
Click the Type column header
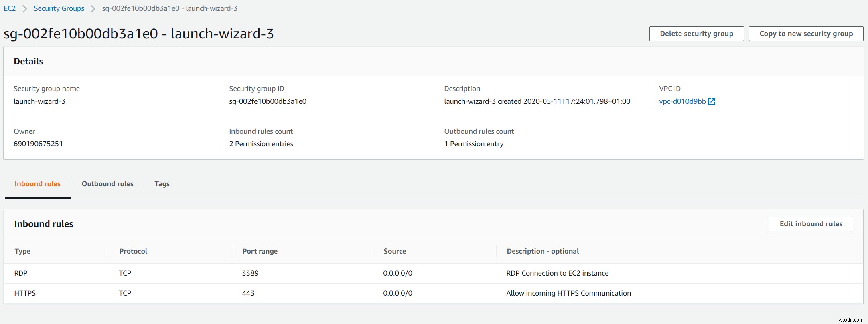click(x=22, y=251)
